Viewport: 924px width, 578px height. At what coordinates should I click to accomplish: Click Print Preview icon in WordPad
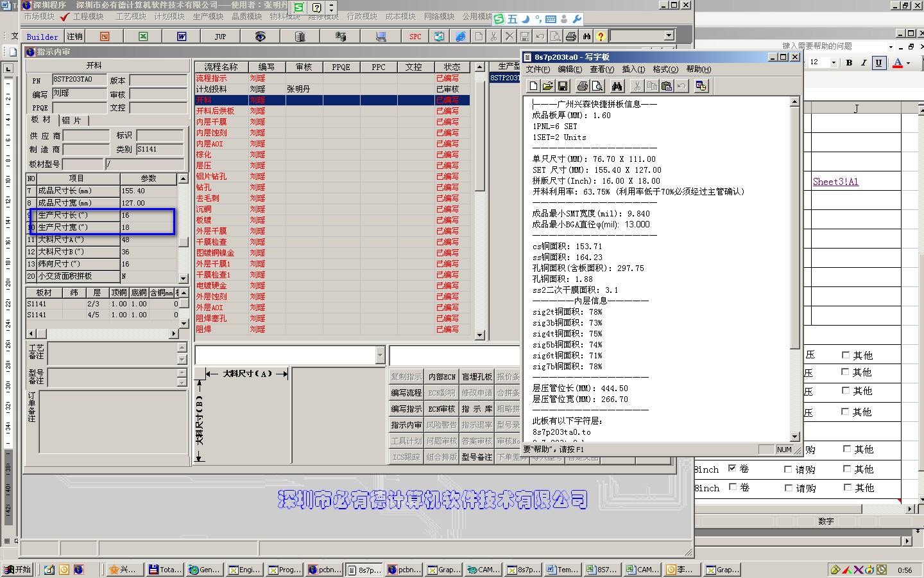coord(597,86)
